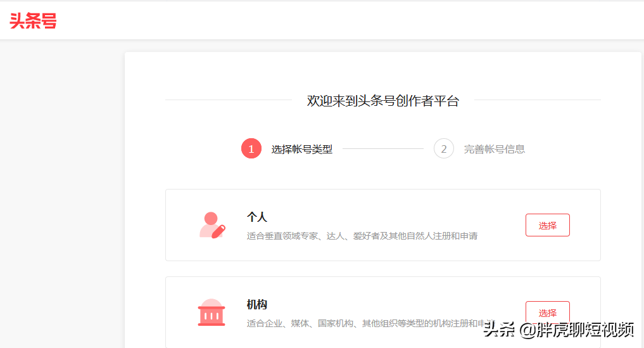The image size is (644, 348).
Task: Click the 完善帐号信息 step label
Action: 495,150
